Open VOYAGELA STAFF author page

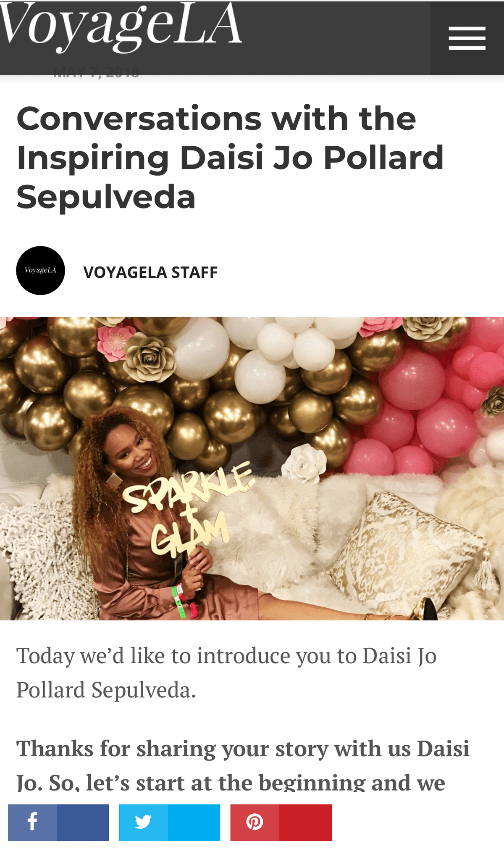[x=150, y=272]
